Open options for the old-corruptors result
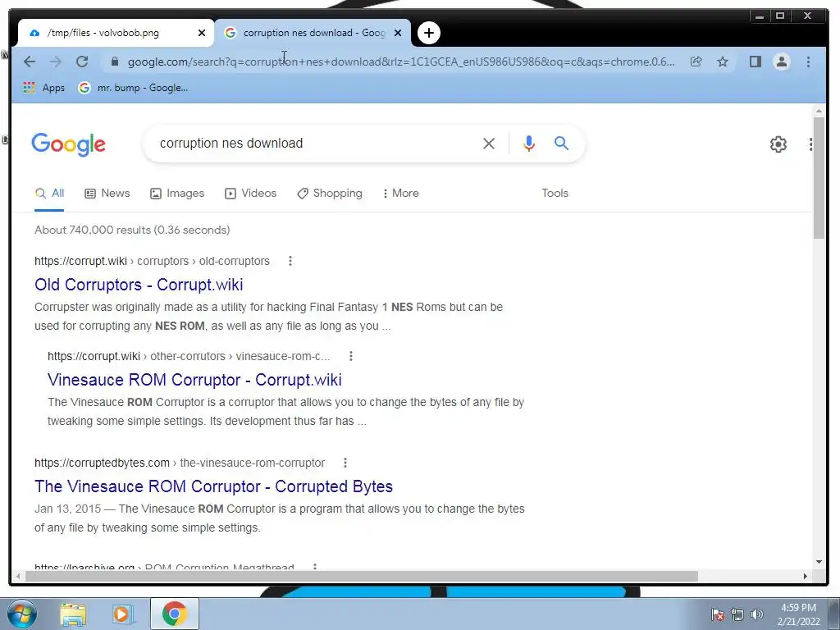840x630 pixels. [290, 261]
